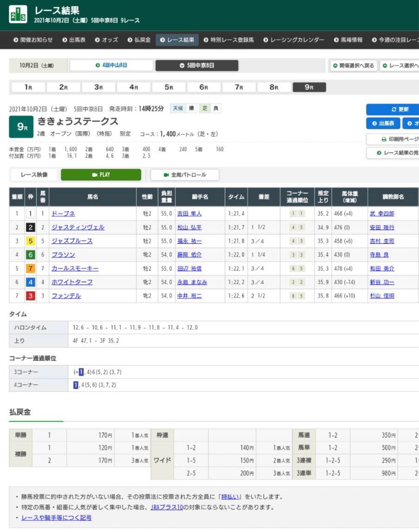
Task: Click the highlighted 1 in 4コーナー row
Action: pyautogui.click(x=76, y=385)
